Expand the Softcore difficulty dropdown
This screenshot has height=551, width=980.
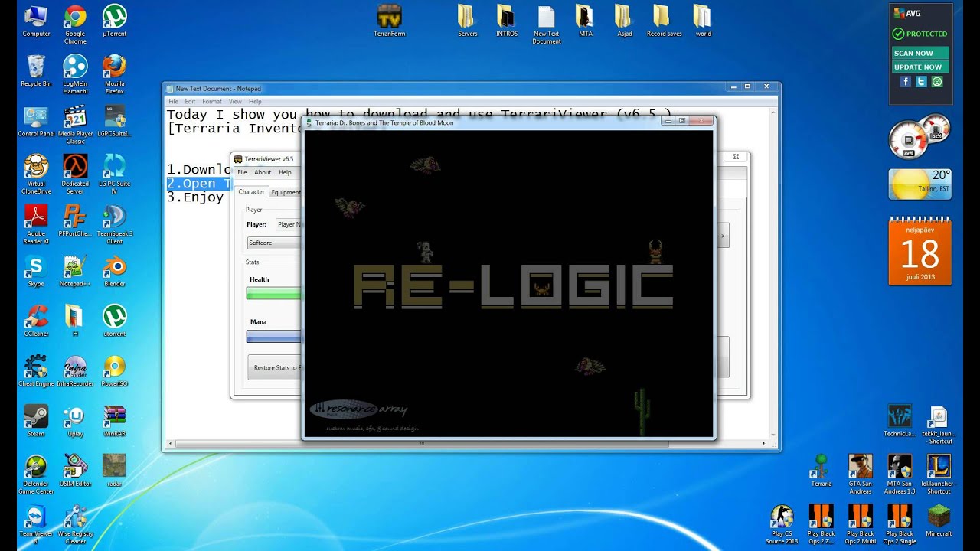[x=275, y=243]
